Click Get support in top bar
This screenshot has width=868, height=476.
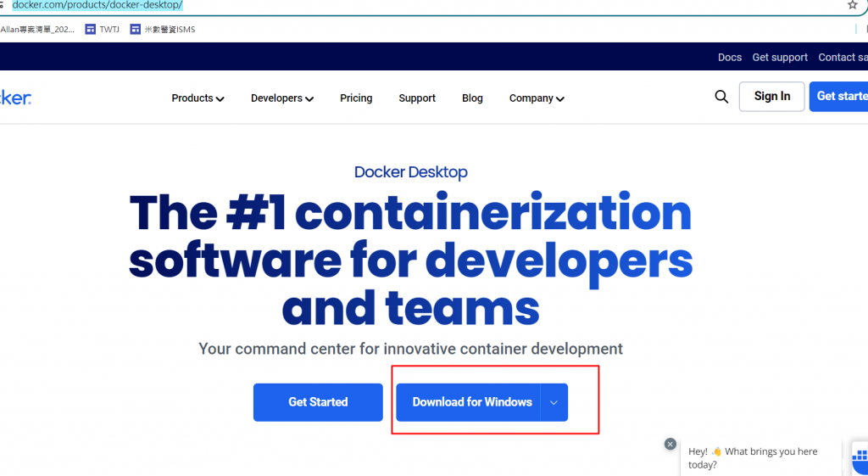pyautogui.click(x=780, y=57)
